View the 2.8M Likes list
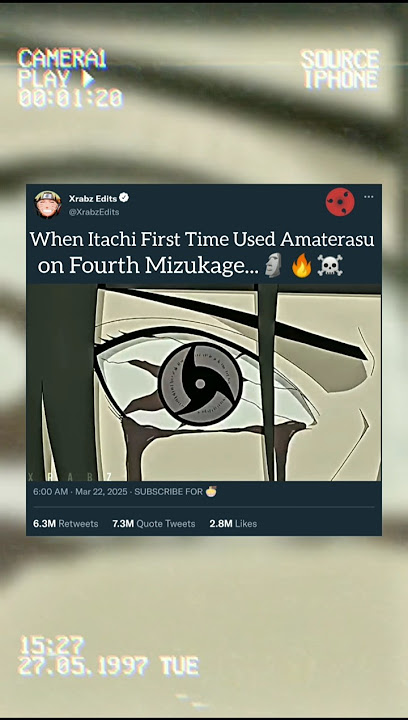This screenshot has width=408, height=720. pos(233,523)
